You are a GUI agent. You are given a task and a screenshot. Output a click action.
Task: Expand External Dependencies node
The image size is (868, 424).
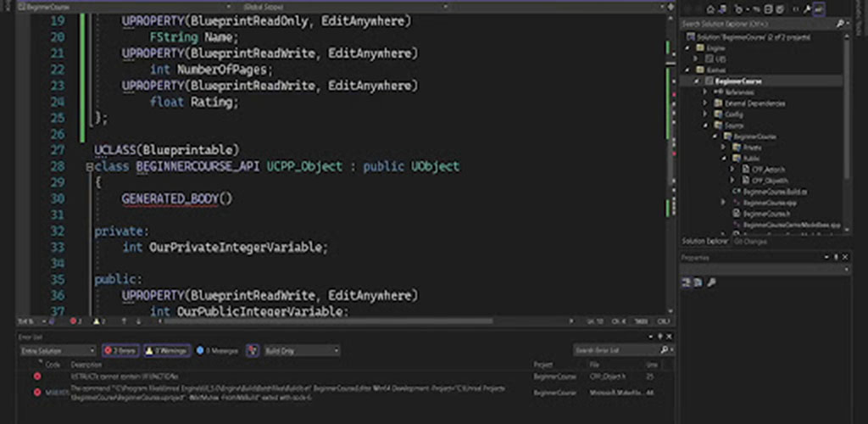(705, 103)
